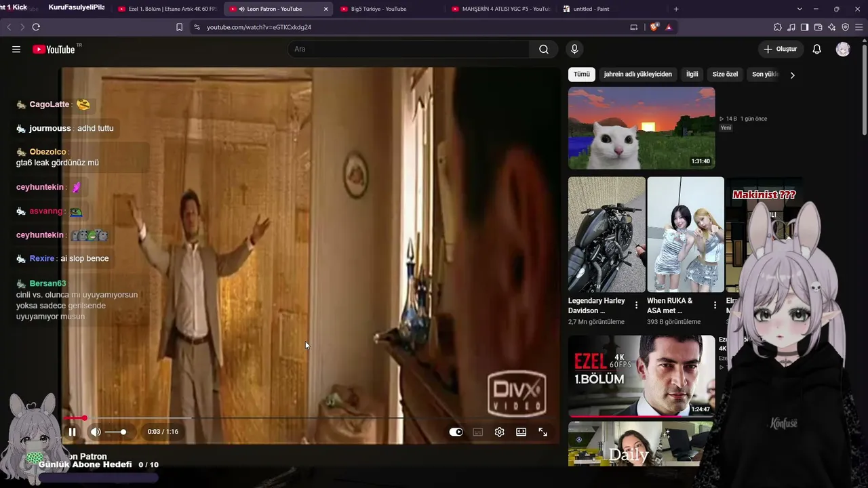868x488 pixels.
Task: Open the Harley Davidson motorcycle short thumbnail
Action: click(x=607, y=235)
